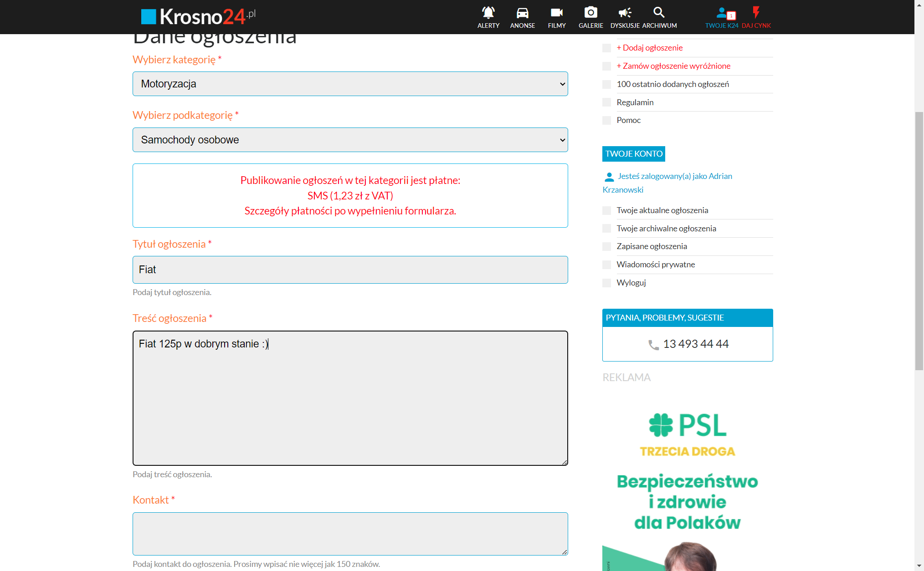Click the PYTANIA, PROBLEMY, SUGESTIE header

click(x=687, y=318)
